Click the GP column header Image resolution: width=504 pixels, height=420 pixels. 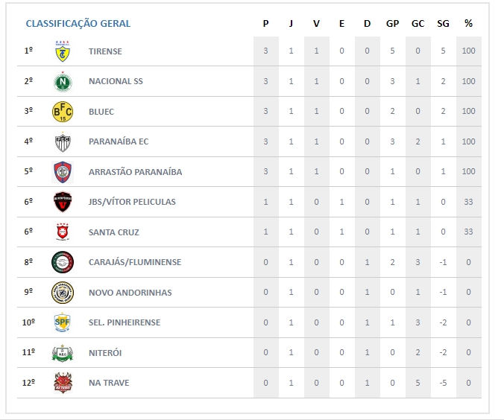(392, 23)
